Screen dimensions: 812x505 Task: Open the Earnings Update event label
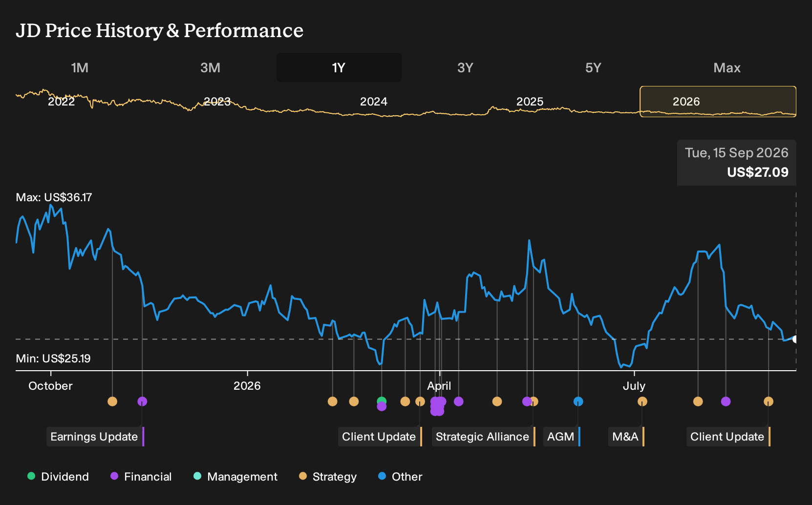[x=95, y=437]
